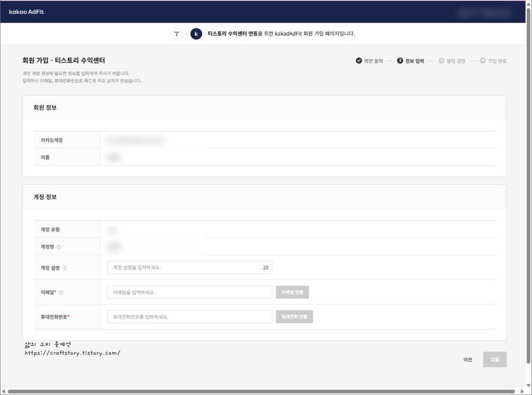This screenshot has width=532, height=395.
Task: Click the 회원 정보 section title
Action: tap(45, 108)
